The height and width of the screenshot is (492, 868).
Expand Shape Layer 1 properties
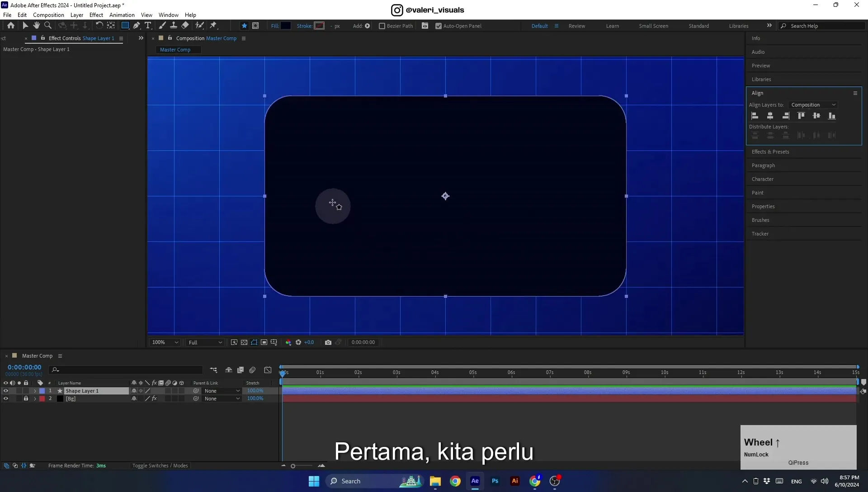(35, 391)
